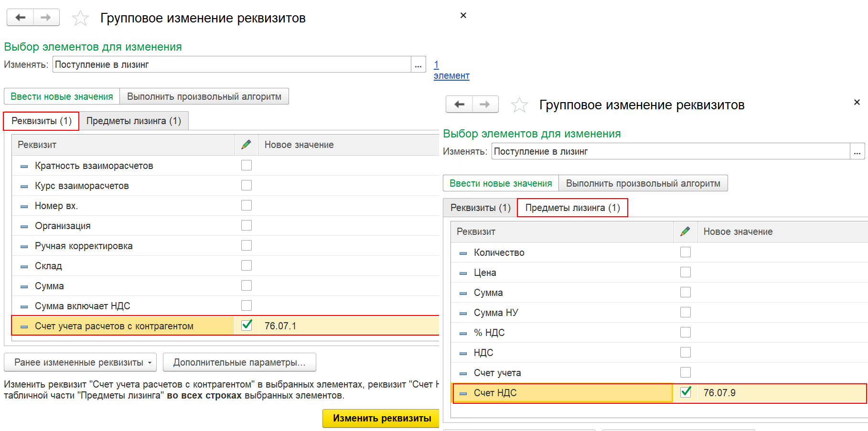Star the left window as favorite

[x=80, y=19]
